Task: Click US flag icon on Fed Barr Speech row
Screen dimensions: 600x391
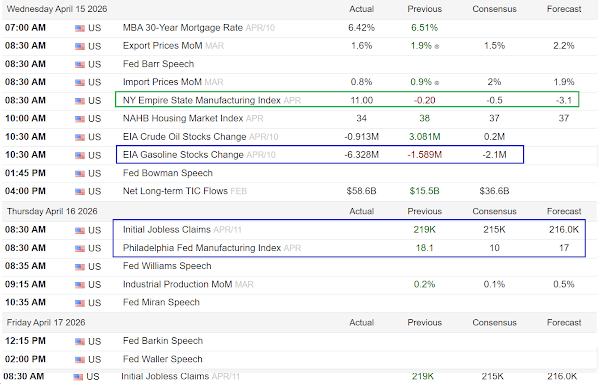Action: coord(80,65)
